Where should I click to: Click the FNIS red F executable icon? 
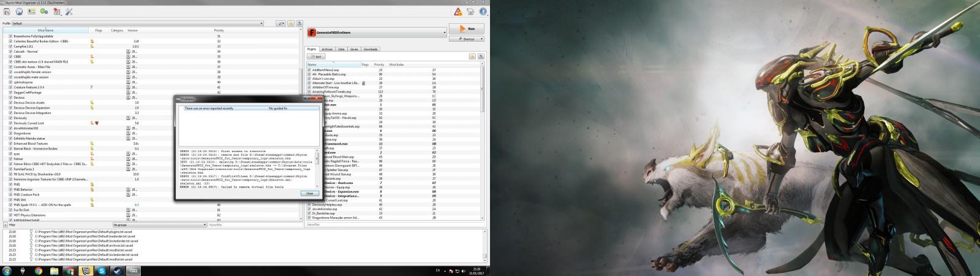312,32
